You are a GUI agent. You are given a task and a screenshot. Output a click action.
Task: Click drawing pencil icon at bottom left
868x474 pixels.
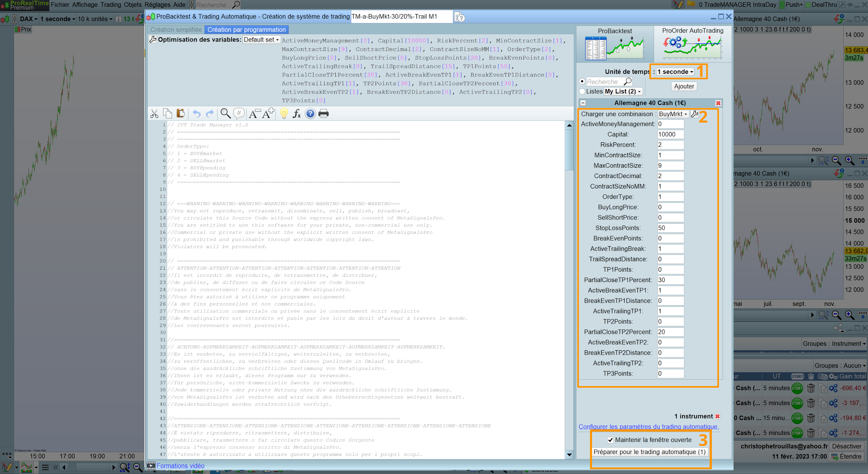(7, 467)
